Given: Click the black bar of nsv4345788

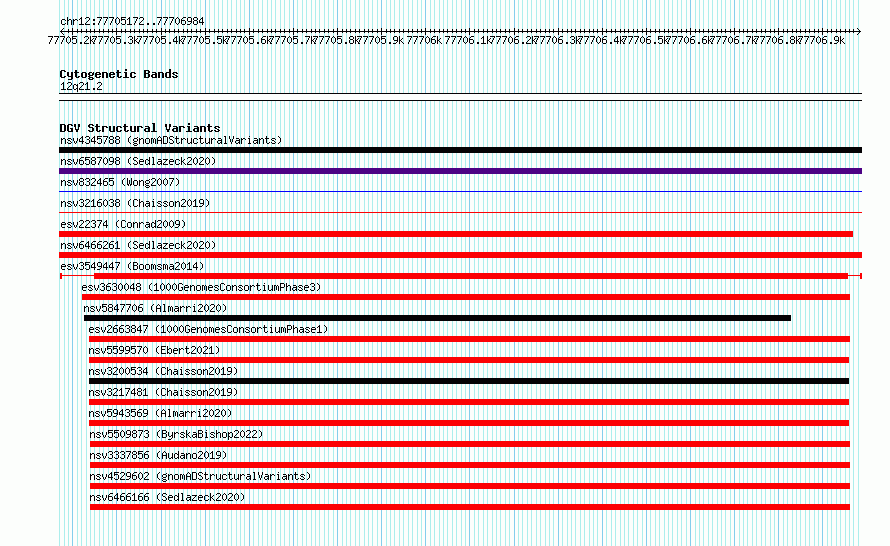Looking at the screenshot, I should coord(460,150).
